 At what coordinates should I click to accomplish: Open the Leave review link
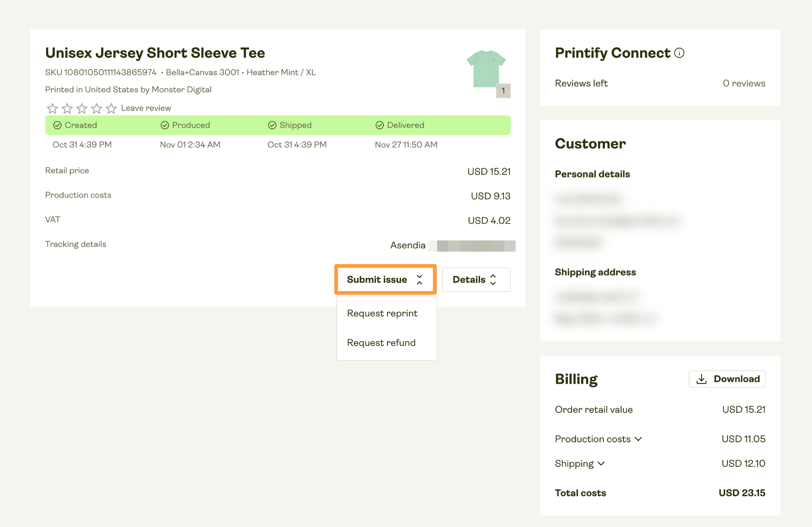(146, 108)
